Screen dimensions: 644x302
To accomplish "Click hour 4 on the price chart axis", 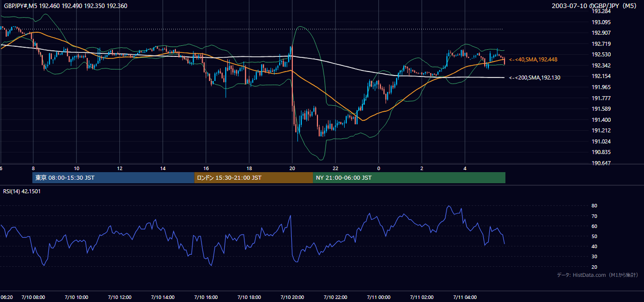I will click(x=465, y=168).
